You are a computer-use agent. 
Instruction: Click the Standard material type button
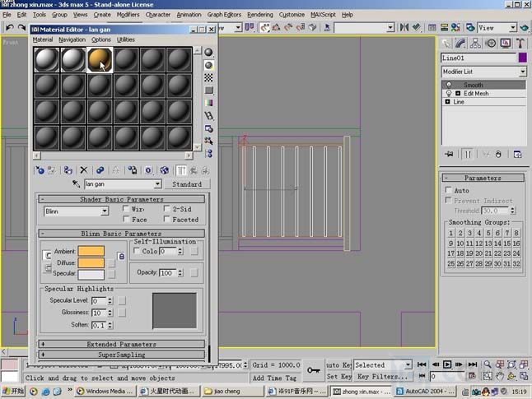point(187,184)
